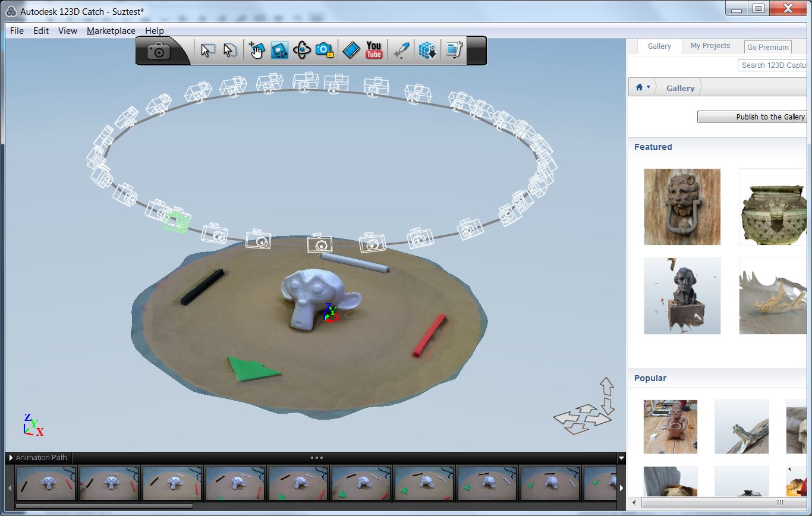
Task: Select the third photo thumbnail in the filmstrip
Action: click(172, 483)
